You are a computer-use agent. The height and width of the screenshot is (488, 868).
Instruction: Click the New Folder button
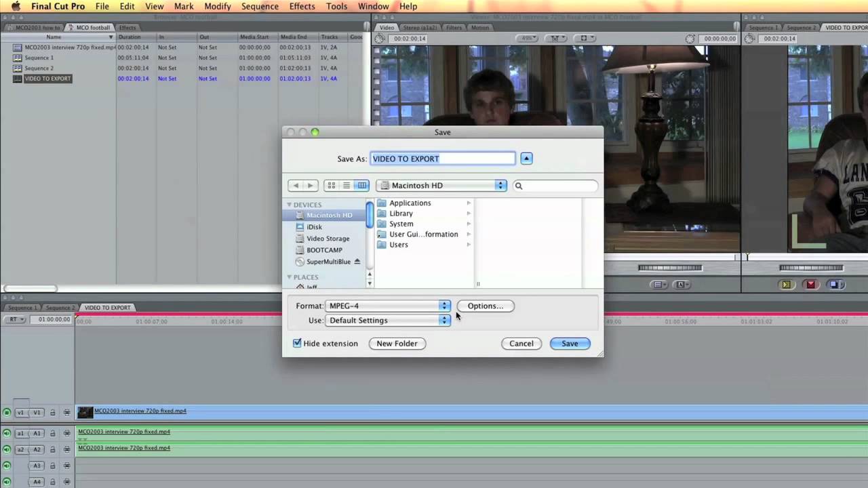(x=397, y=344)
